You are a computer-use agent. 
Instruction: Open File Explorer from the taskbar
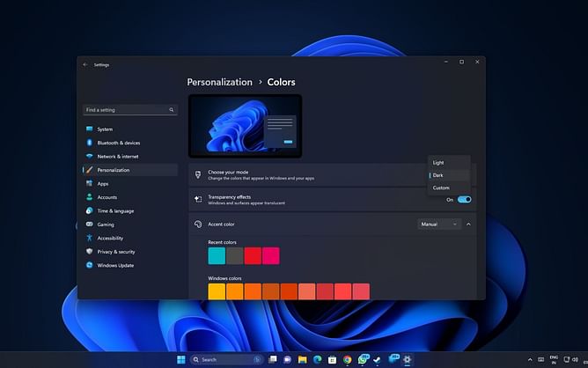pos(302,359)
